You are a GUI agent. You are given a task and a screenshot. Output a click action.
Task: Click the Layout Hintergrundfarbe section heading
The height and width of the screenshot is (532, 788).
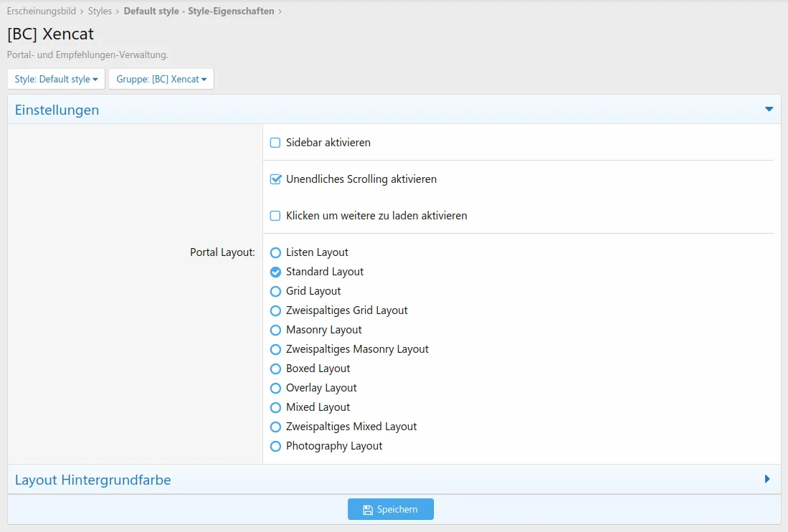point(92,480)
